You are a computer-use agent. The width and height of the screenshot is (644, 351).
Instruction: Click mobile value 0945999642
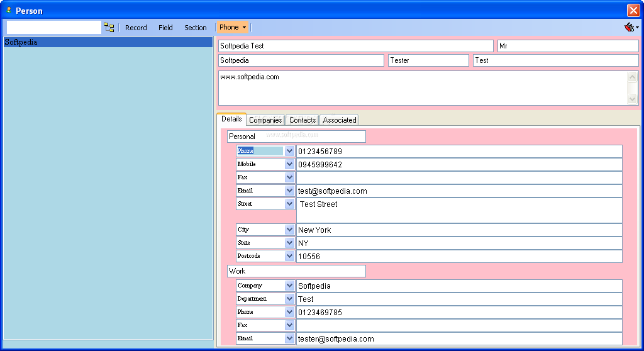tap(459, 164)
